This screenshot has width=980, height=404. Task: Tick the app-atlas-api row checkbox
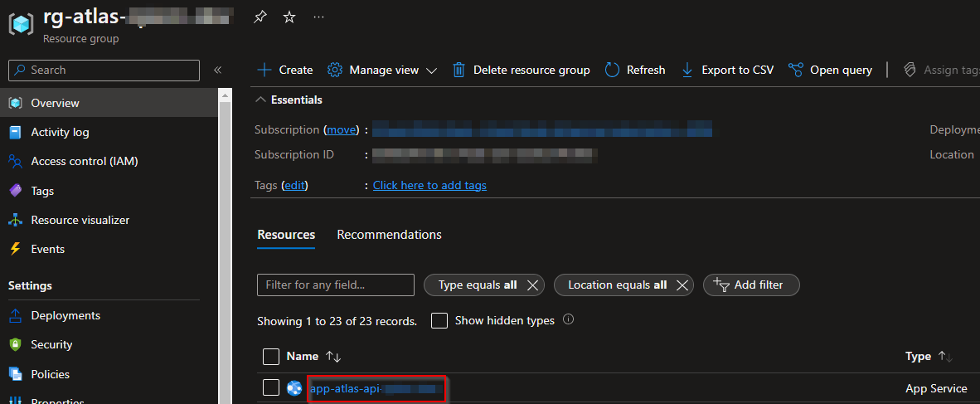click(x=270, y=387)
